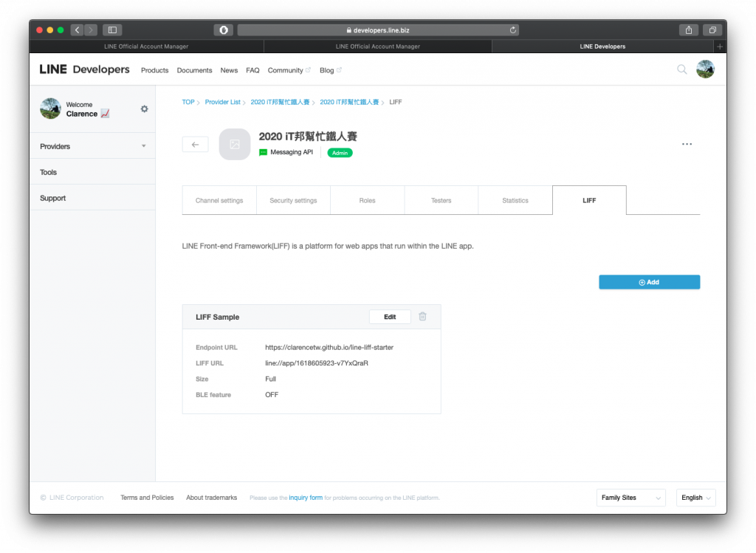Select the LIFF tab
The width and height of the screenshot is (756, 553).
[x=589, y=201]
